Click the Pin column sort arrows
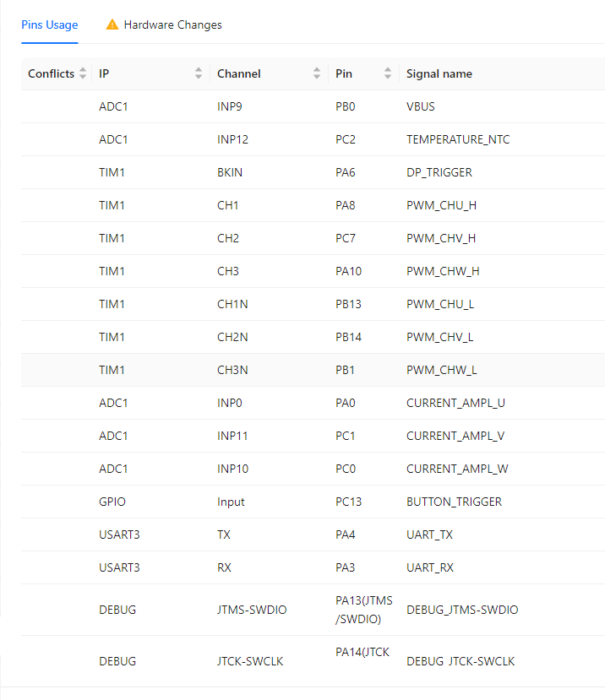 388,73
